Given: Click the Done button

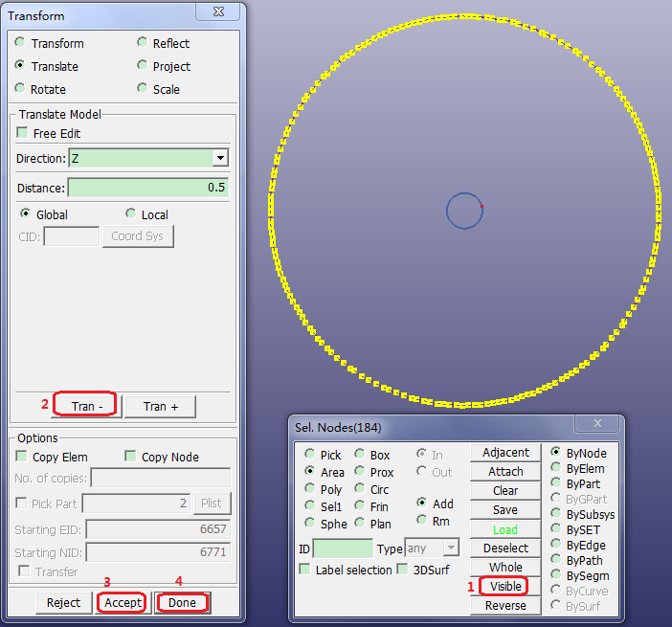Looking at the screenshot, I should pyautogui.click(x=182, y=602).
